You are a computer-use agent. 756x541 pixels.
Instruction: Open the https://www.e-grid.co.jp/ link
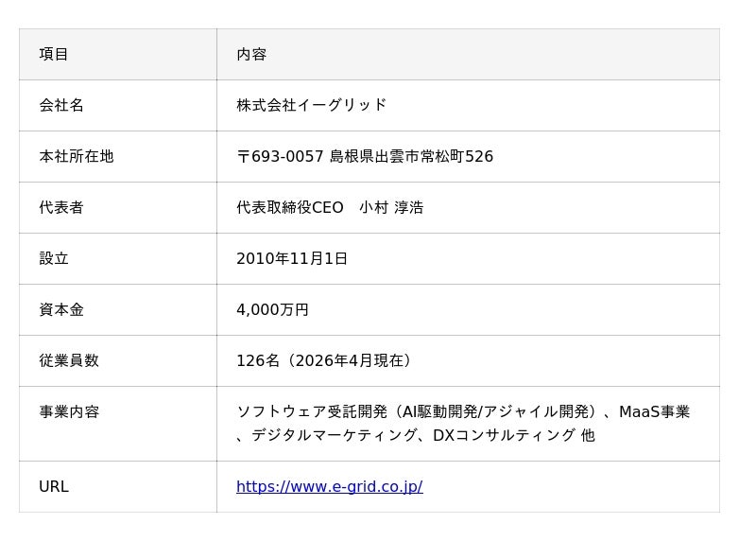[x=329, y=487]
